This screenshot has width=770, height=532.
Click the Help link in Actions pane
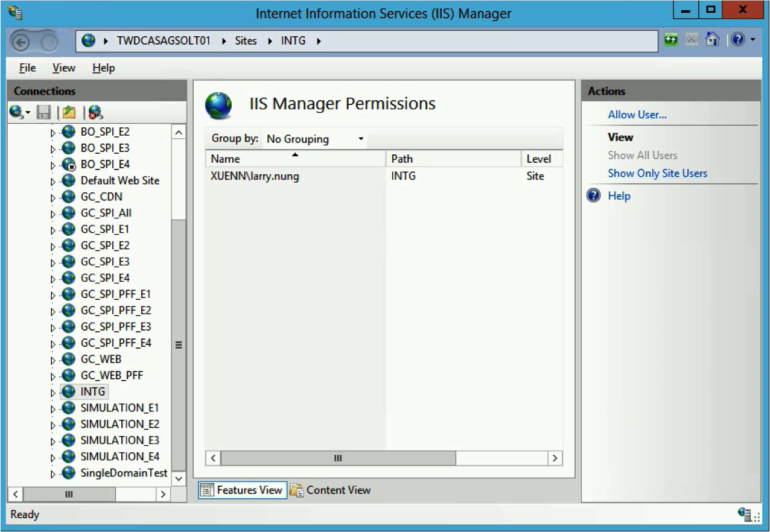coord(619,196)
